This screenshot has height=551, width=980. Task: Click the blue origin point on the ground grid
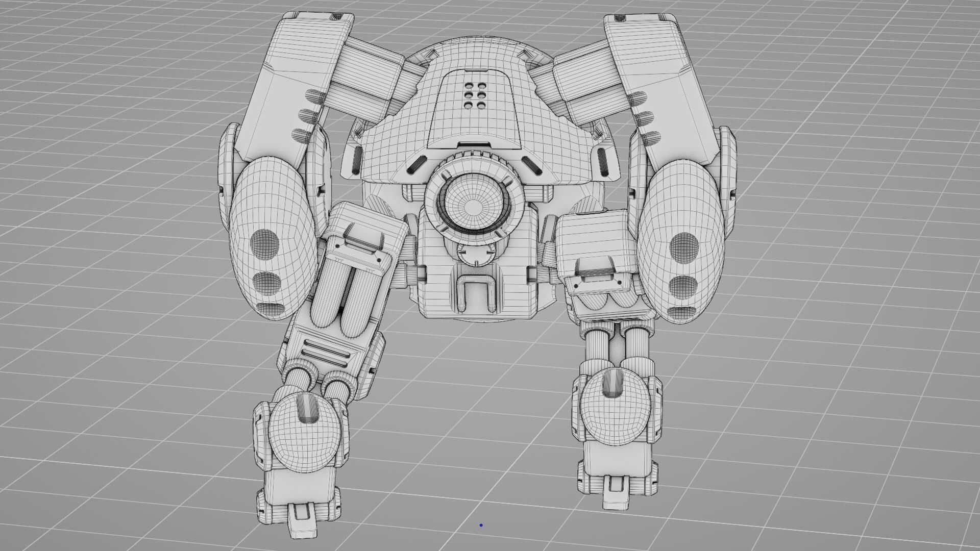pyautogui.click(x=481, y=525)
